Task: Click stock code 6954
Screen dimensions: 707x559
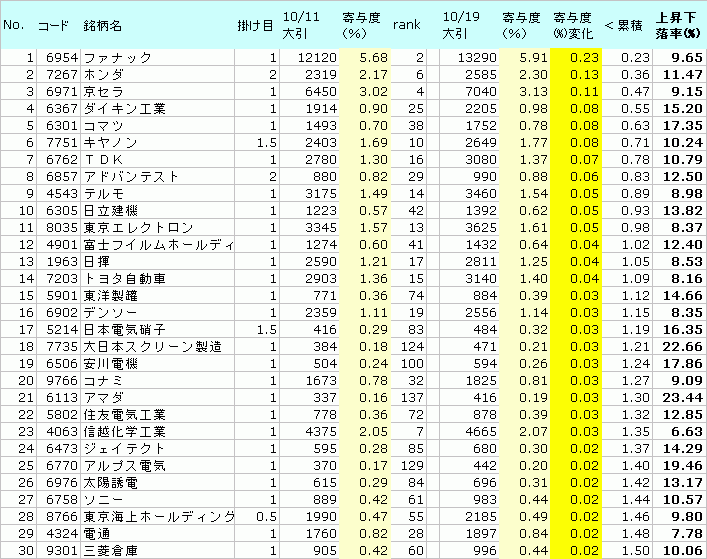Action: (62, 58)
